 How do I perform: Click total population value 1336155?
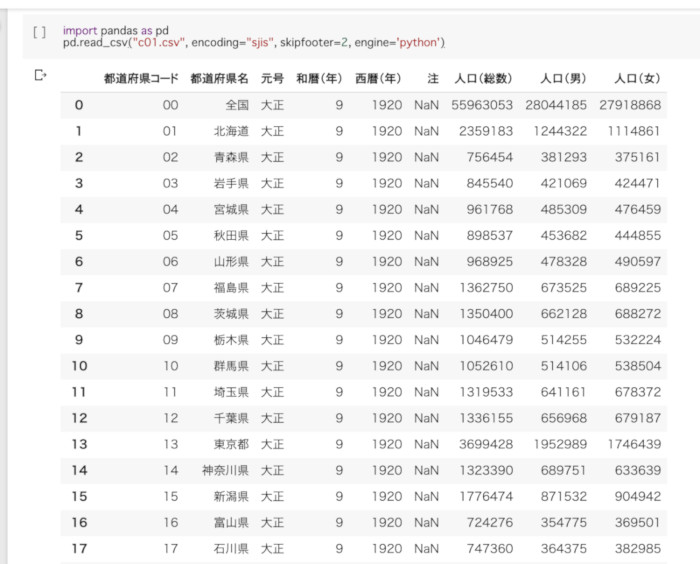click(486, 418)
